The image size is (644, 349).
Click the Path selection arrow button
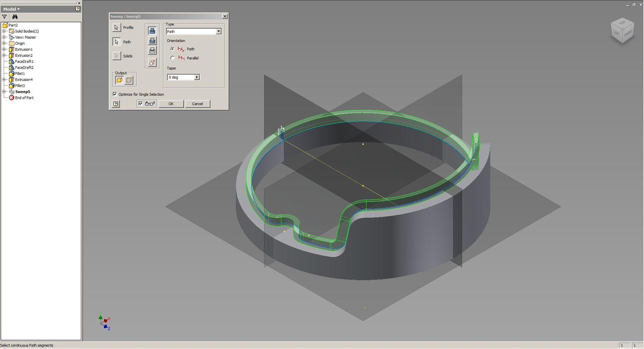click(117, 42)
